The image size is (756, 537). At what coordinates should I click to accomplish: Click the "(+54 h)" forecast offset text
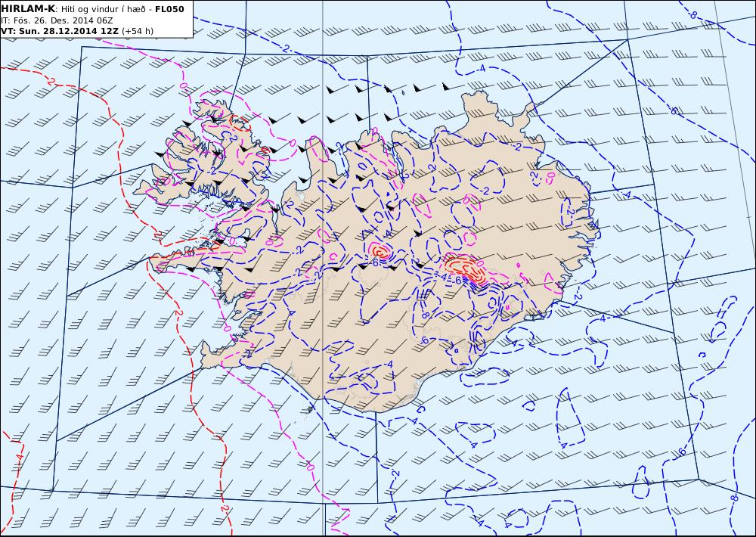[138, 31]
